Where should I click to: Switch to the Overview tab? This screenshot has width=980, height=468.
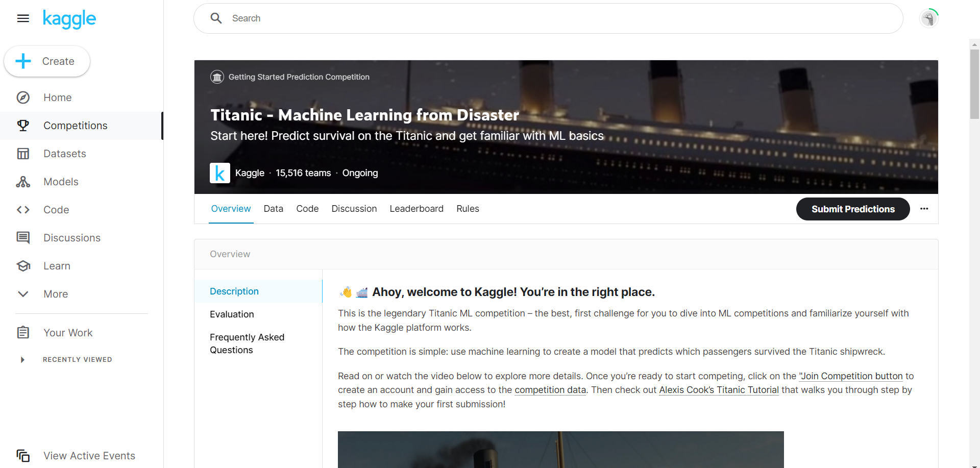[231, 209]
